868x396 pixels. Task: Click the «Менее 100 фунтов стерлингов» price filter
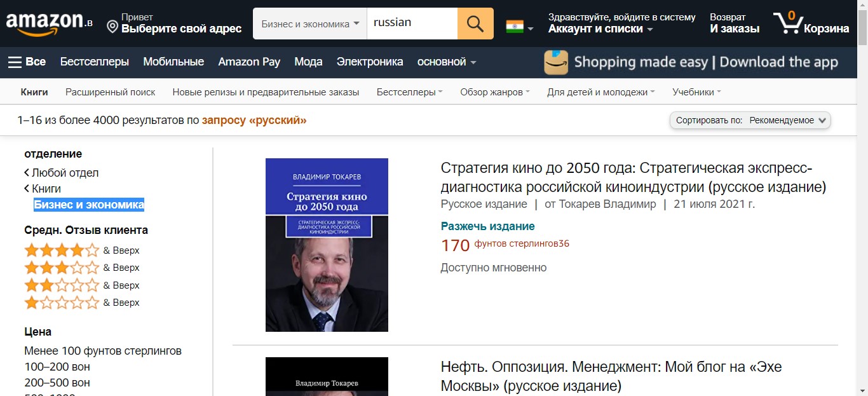point(103,351)
